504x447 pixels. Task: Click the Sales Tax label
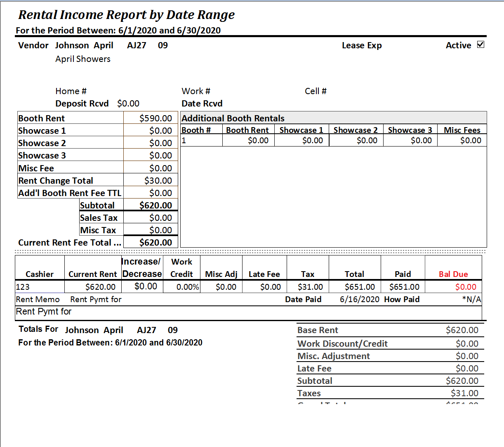tap(99, 218)
